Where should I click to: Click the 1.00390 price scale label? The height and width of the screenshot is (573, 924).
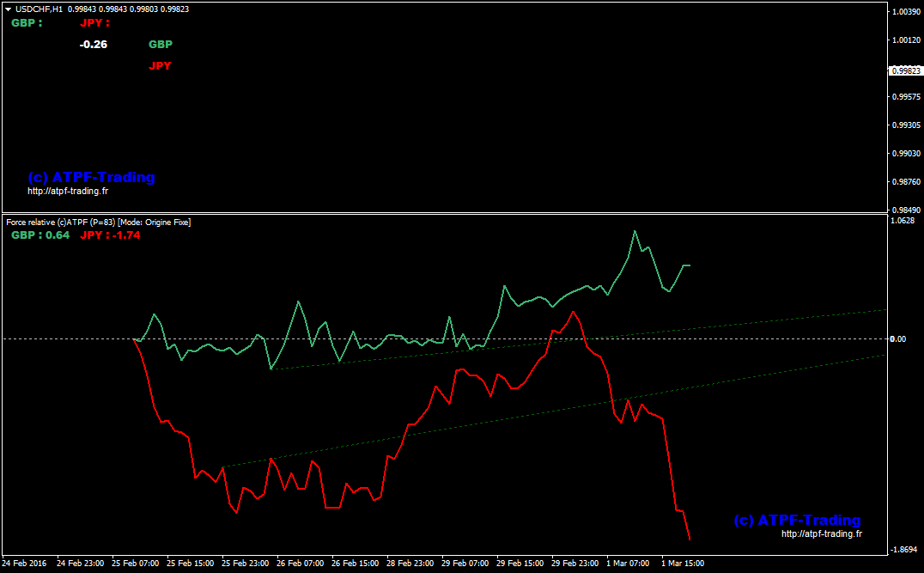click(x=906, y=12)
